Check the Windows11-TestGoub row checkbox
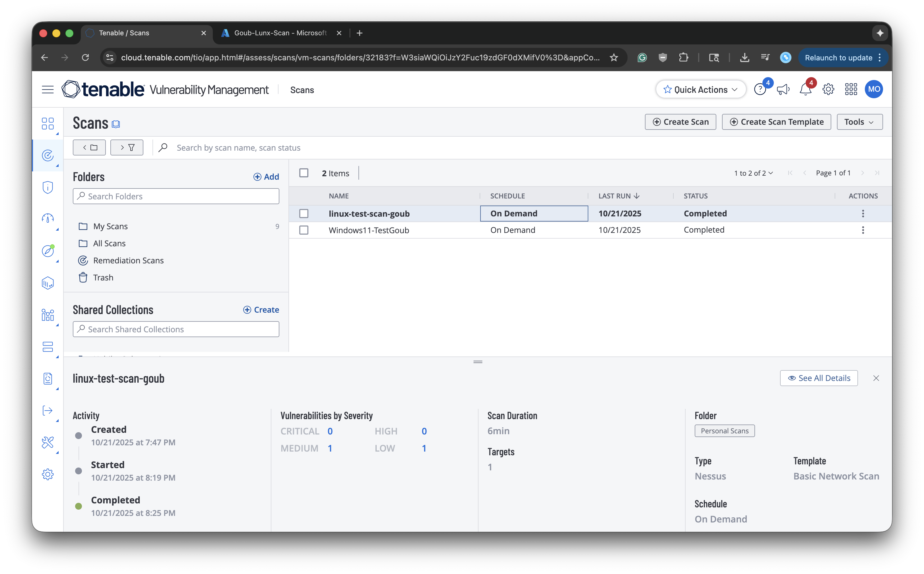The width and height of the screenshot is (924, 574). point(304,230)
